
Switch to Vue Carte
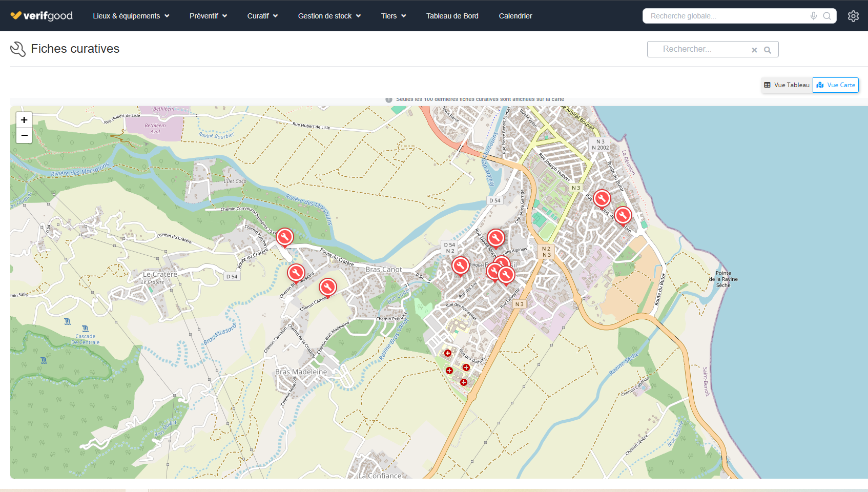point(836,85)
